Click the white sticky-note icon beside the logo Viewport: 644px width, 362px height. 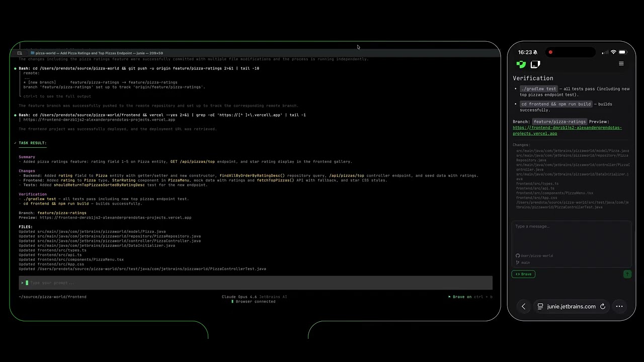click(535, 64)
